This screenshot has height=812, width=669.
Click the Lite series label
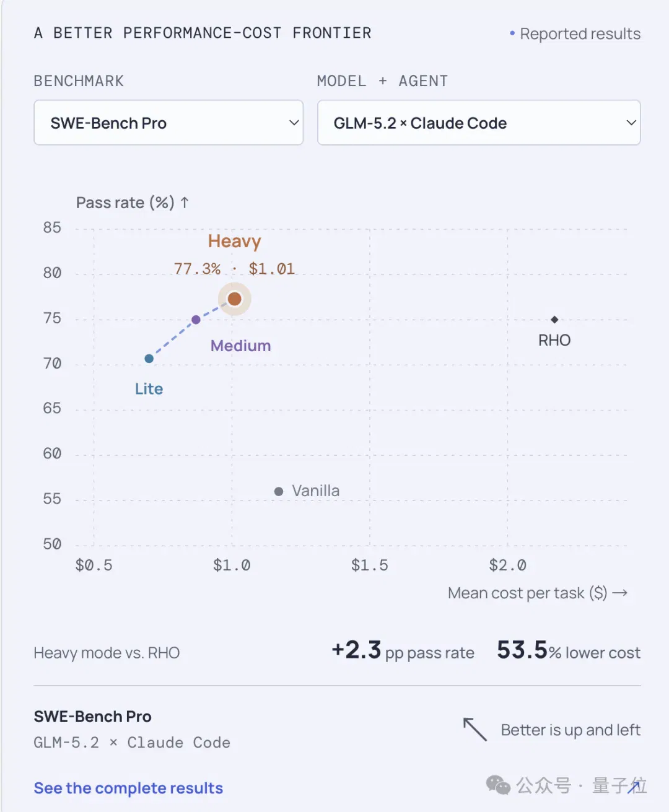pyautogui.click(x=149, y=389)
